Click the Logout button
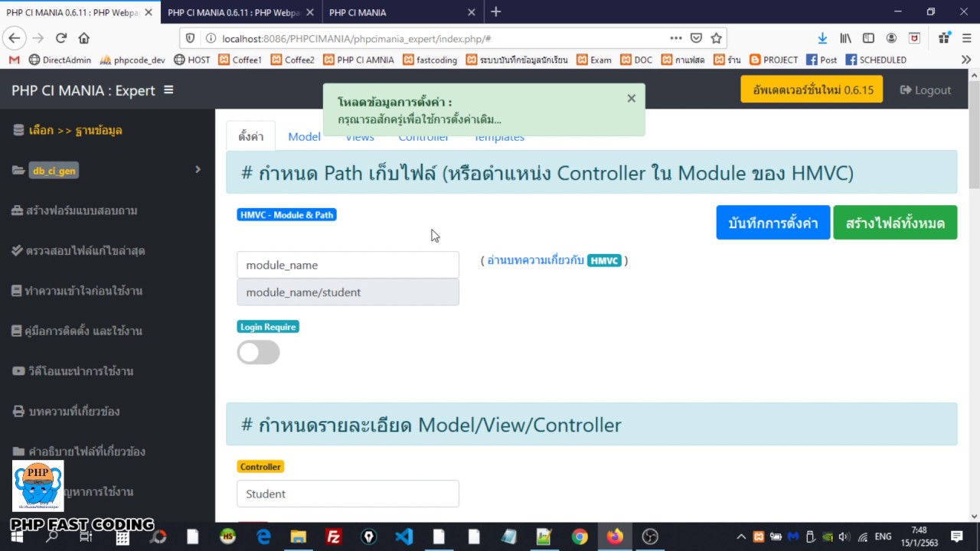Image resolution: width=980 pixels, height=551 pixels. point(925,90)
